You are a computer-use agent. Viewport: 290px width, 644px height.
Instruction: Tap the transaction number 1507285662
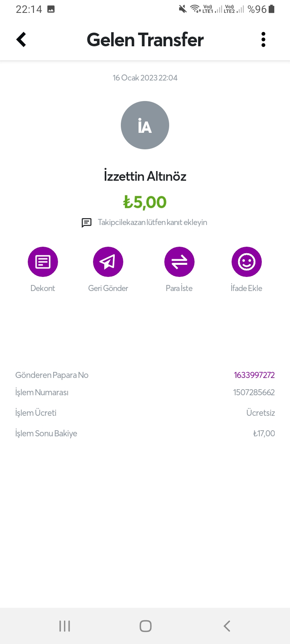click(254, 392)
